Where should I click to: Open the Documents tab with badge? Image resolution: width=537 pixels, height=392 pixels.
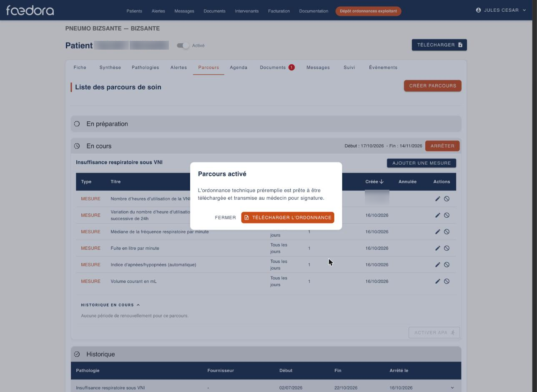click(x=277, y=68)
